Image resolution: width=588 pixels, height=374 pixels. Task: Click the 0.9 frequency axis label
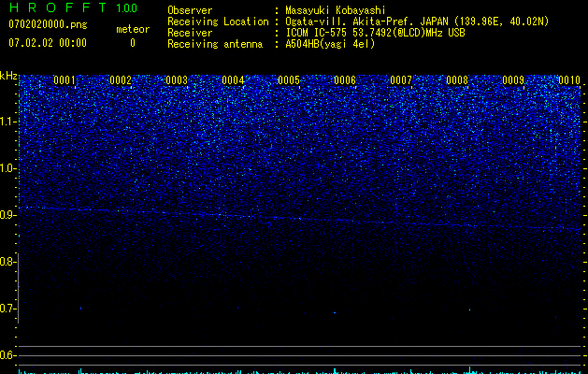pos(7,215)
